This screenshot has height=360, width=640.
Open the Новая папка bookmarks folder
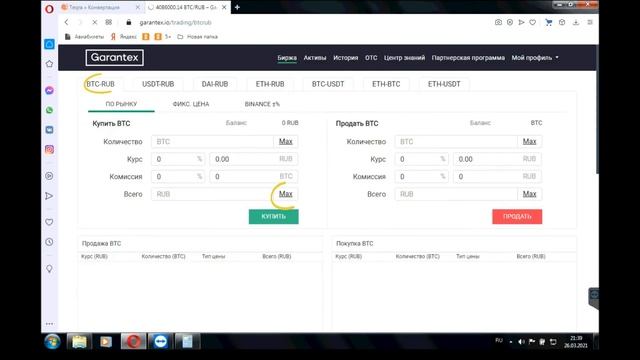pyautogui.click(x=198, y=37)
